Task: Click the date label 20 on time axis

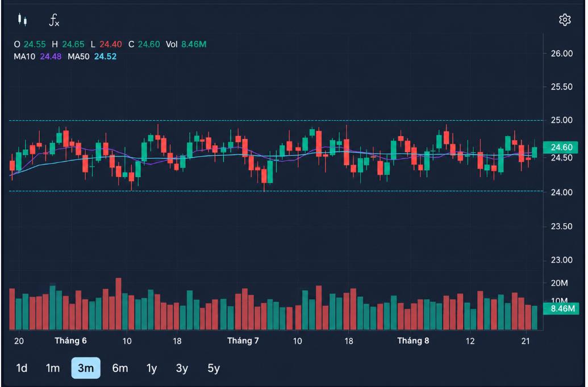Action: coord(19,341)
